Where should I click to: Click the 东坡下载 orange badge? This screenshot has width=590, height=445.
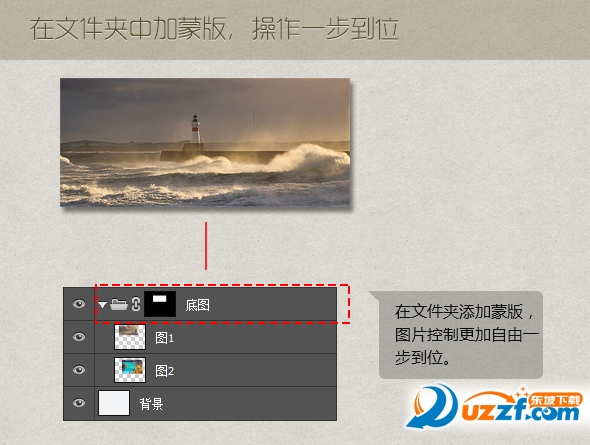pos(556,400)
